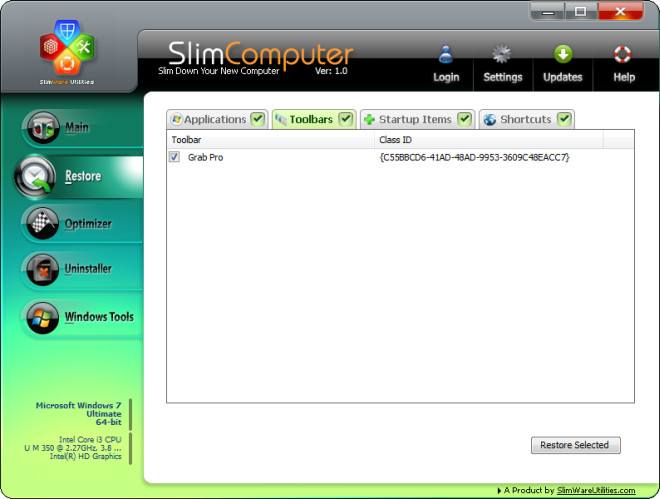The image size is (660, 499).
Task: Open the Help lifebuoy icon
Action: (x=622, y=54)
